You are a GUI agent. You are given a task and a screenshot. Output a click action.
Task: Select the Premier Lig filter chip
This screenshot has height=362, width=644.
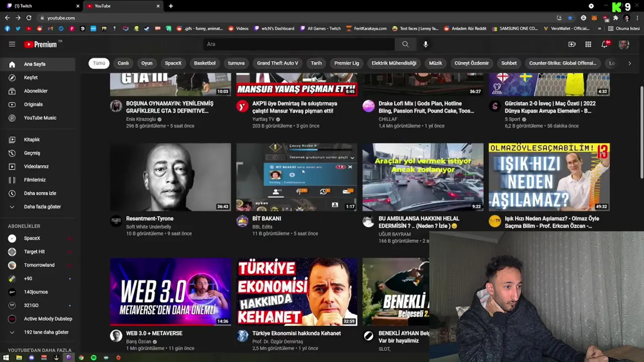(x=347, y=63)
